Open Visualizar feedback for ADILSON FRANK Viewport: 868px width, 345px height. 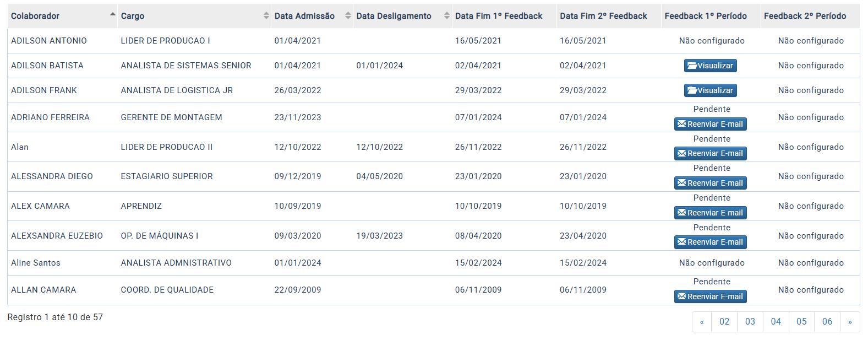(710, 90)
